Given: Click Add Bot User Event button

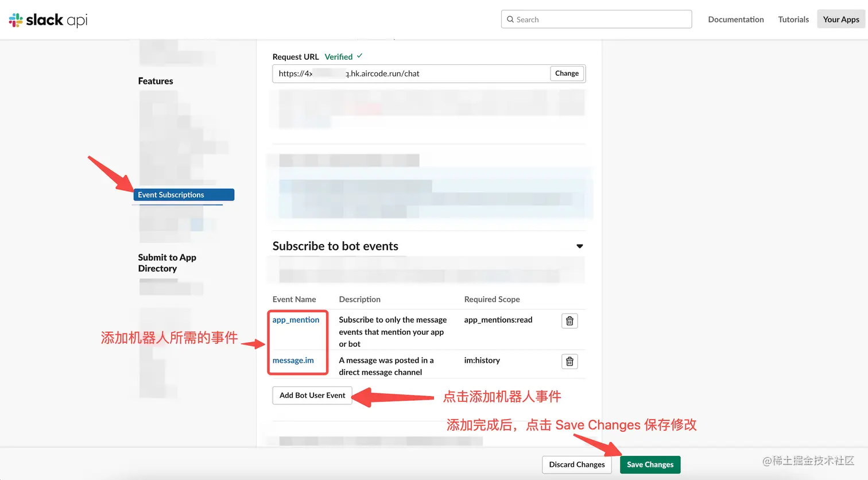Looking at the screenshot, I should coord(312,396).
